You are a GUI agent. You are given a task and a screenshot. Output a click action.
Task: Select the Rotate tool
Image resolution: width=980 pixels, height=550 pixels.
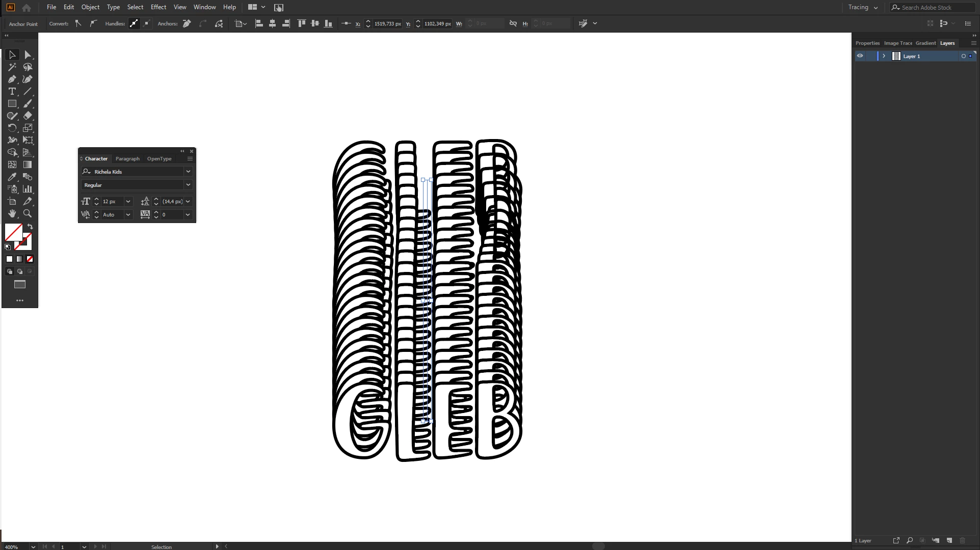12,128
